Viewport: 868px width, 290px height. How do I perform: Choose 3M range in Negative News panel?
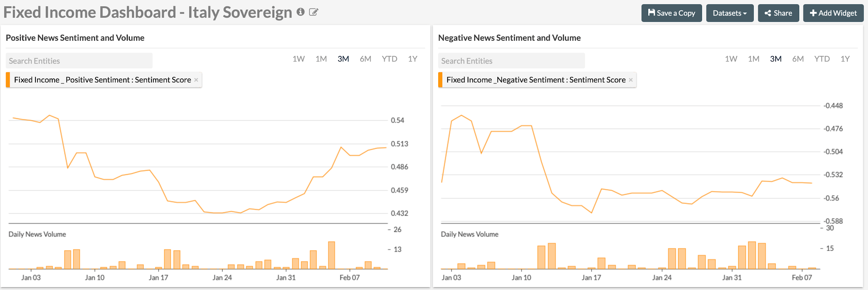tap(776, 59)
